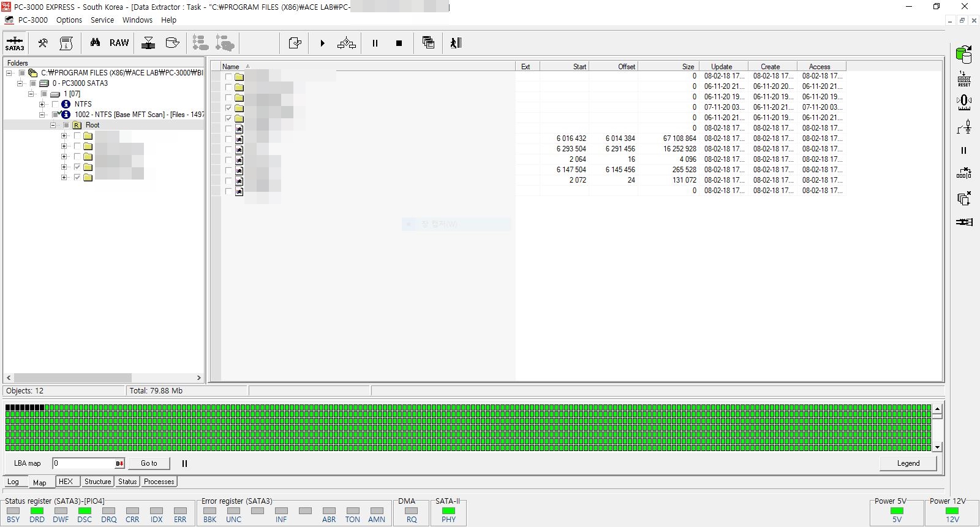Click the info icon next to NTFS
The image size is (980, 527).
(x=66, y=104)
